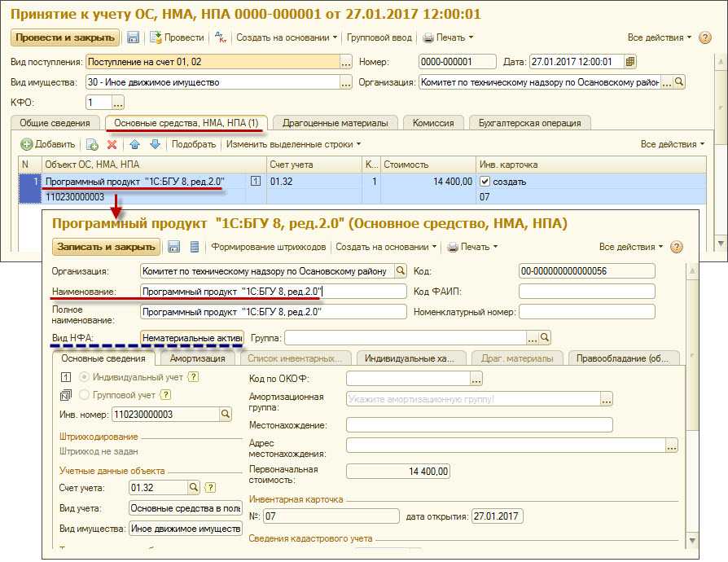The height and width of the screenshot is (562, 728).
Task: Select Индивидуальный учет radio button
Action: pyautogui.click(x=84, y=377)
